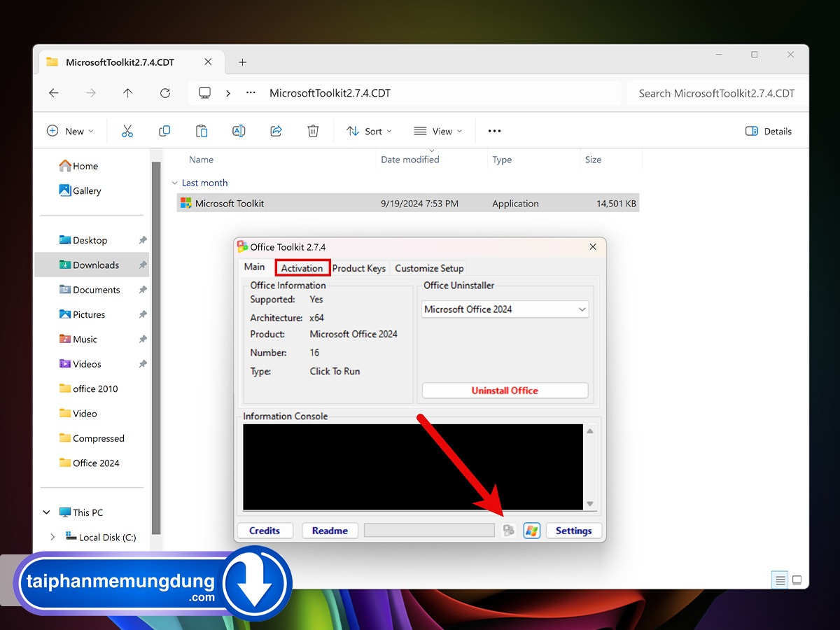840x630 pixels.
Task: Click the Share icon in Explorer toolbar
Action: coord(276,131)
